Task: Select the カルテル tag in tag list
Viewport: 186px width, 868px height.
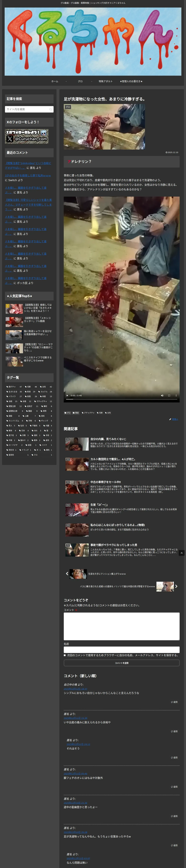Action: coord(45,392)
